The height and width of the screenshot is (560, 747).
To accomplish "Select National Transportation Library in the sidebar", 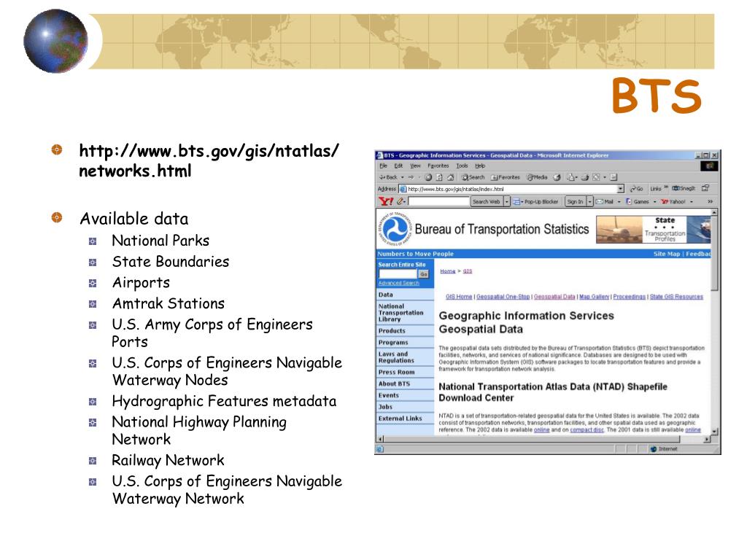I will pyautogui.click(x=400, y=313).
